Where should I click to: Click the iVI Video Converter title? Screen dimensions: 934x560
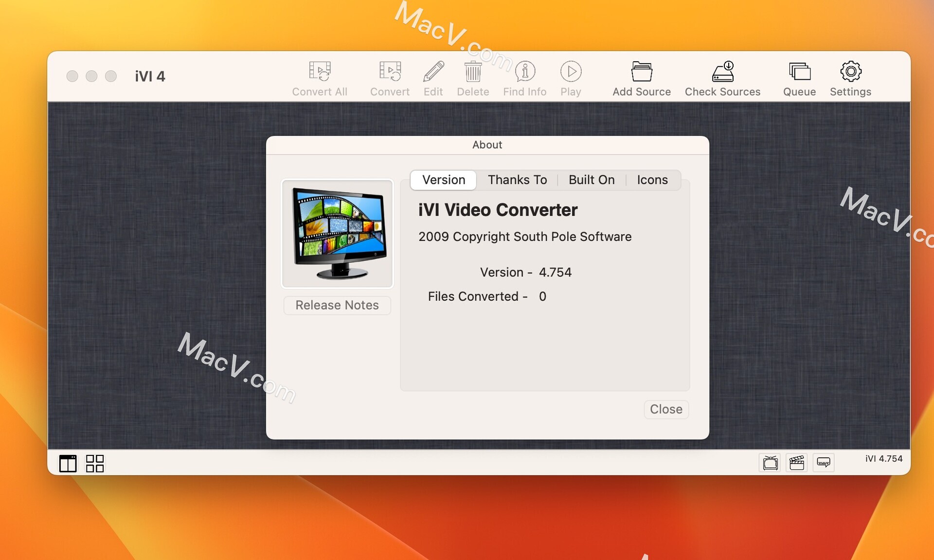(498, 210)
